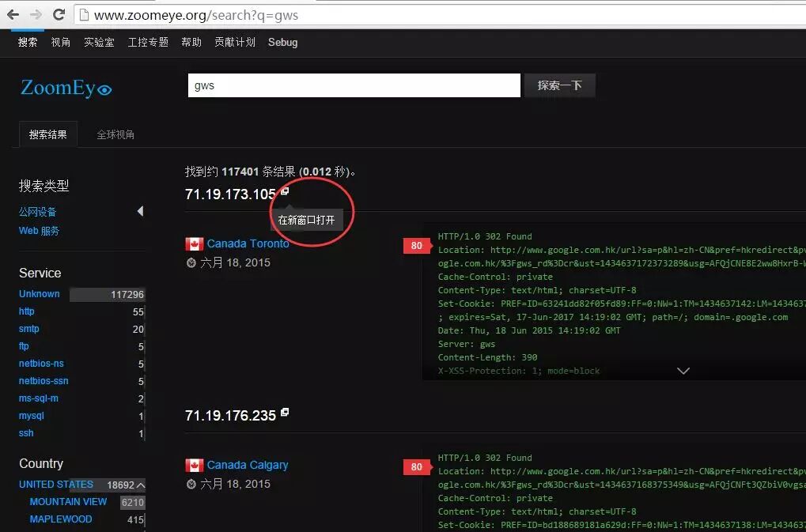Filter by mysql service

pyautogui.click(x=31, y=416)
